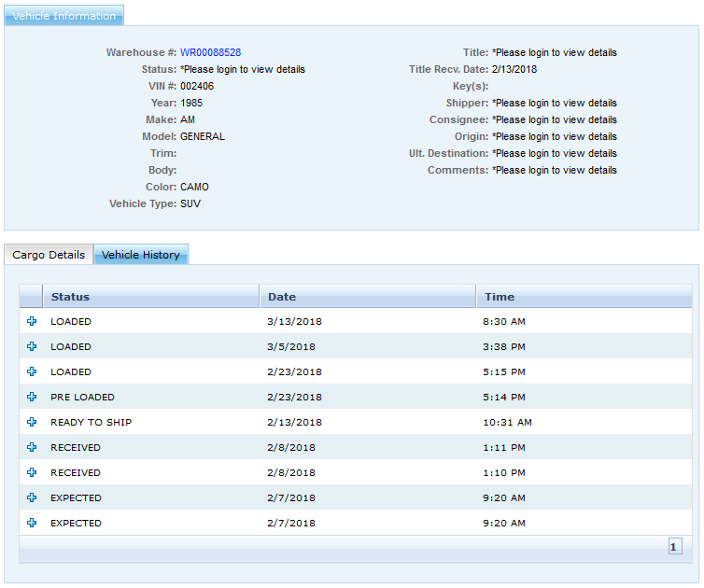Switch to the Cargo Details tab

coord(49,255)
